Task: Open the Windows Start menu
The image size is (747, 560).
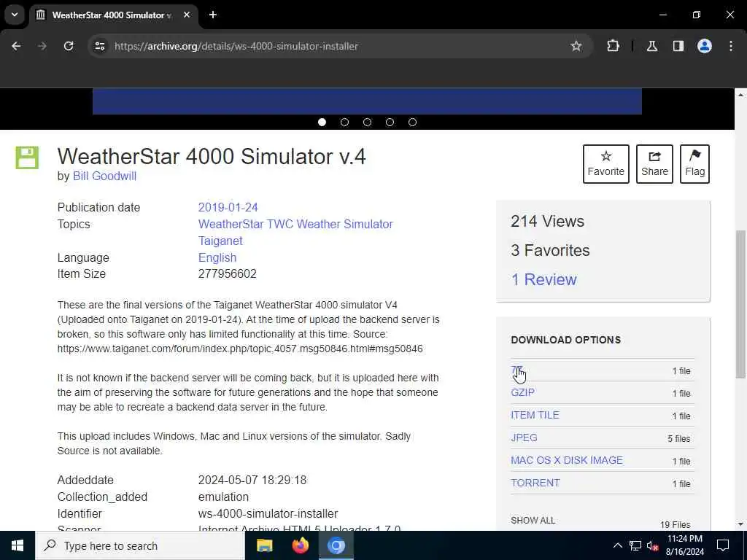Action: [x=18, y=545]
